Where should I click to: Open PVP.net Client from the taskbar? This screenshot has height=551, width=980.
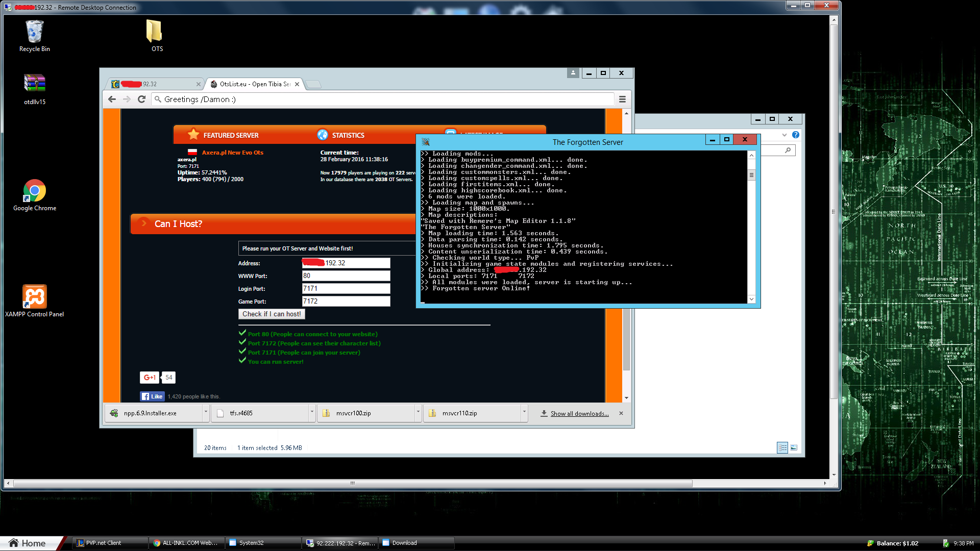point(110,543)
